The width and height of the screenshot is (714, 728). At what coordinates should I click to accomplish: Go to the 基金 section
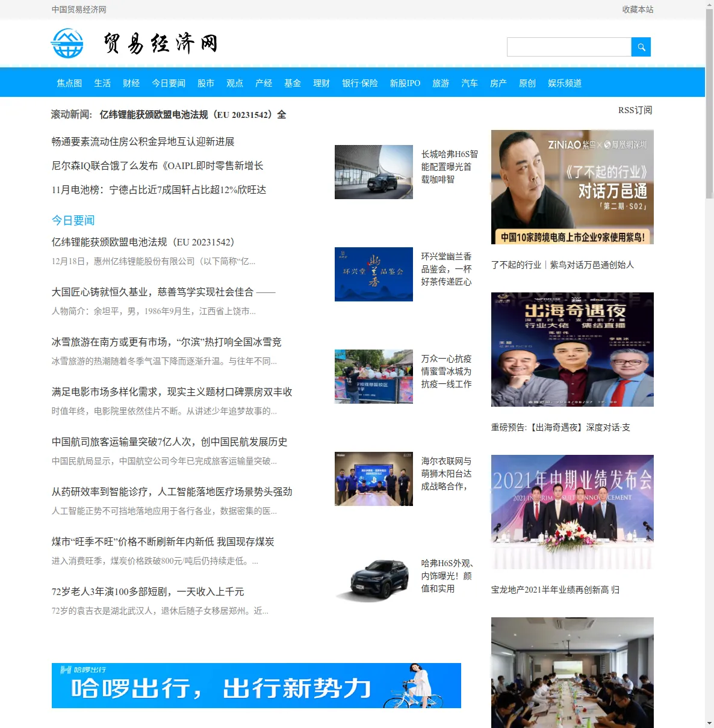tap(293, 83)
